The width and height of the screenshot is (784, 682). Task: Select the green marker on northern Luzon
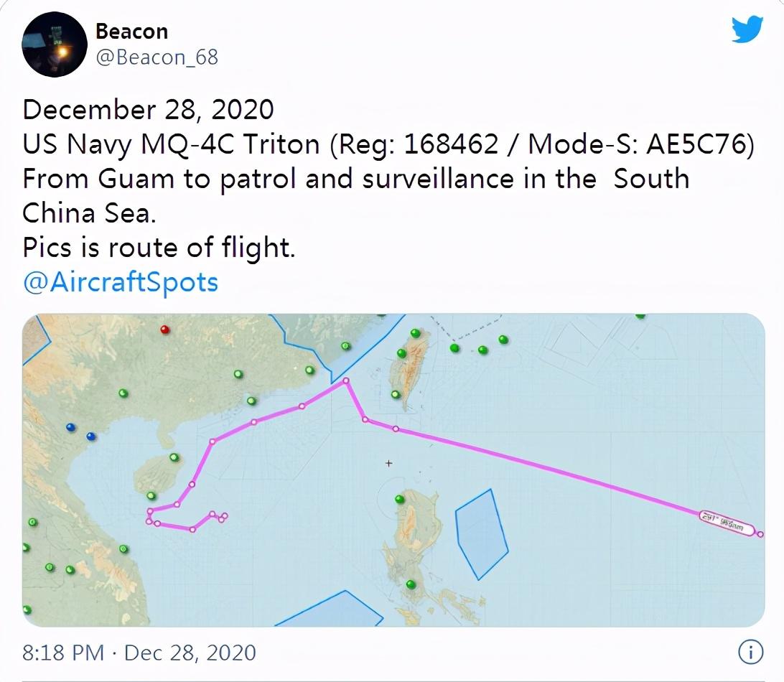pos(399,499)
